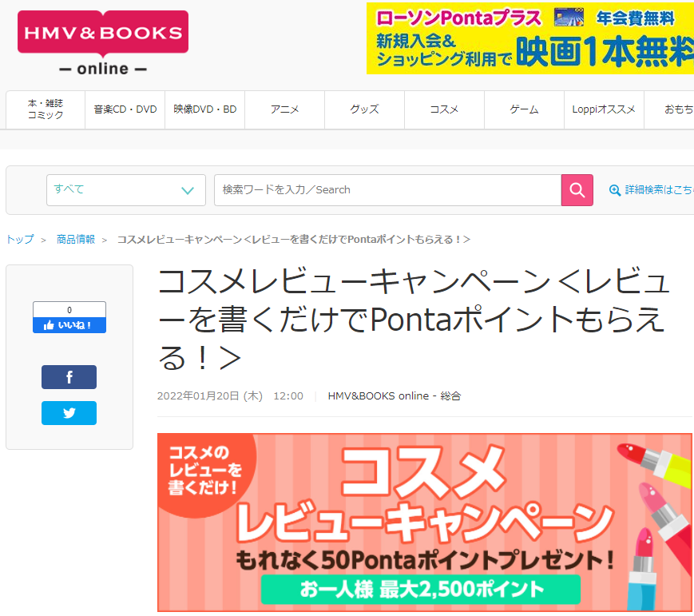Go to トップ breadcrumb link
This screenshot has height=616, width=694.
[x=20, y=240]
